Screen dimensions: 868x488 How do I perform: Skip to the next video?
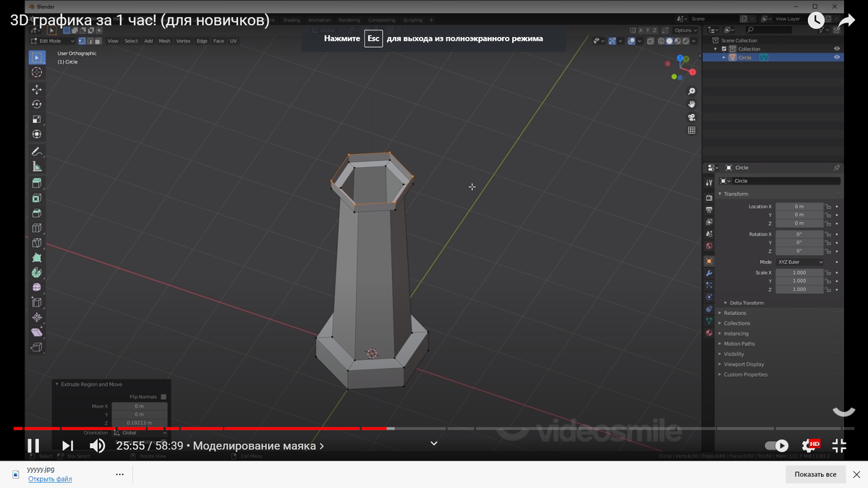tap(67, 446)
